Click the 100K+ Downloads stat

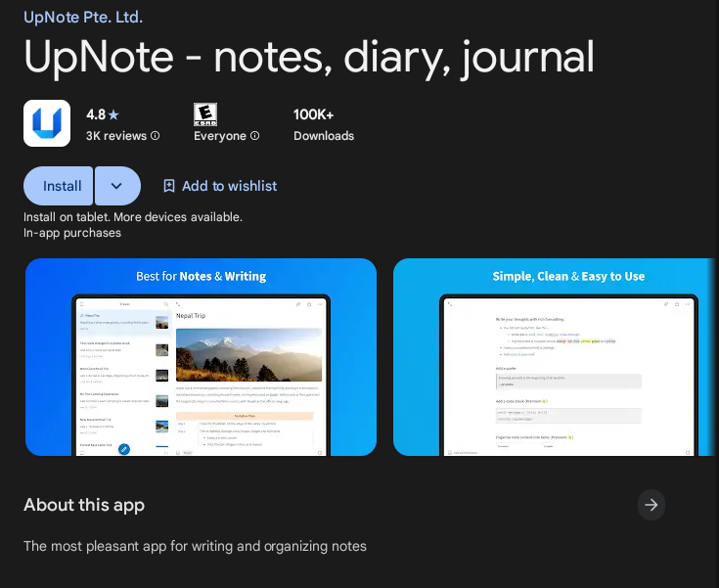pyautogui.click(x=323, y=124)
